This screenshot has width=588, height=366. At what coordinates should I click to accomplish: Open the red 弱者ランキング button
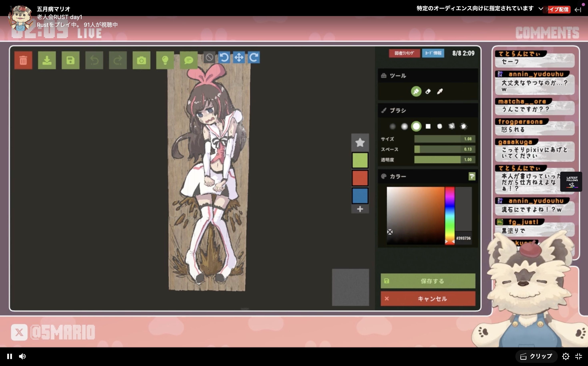404,53
